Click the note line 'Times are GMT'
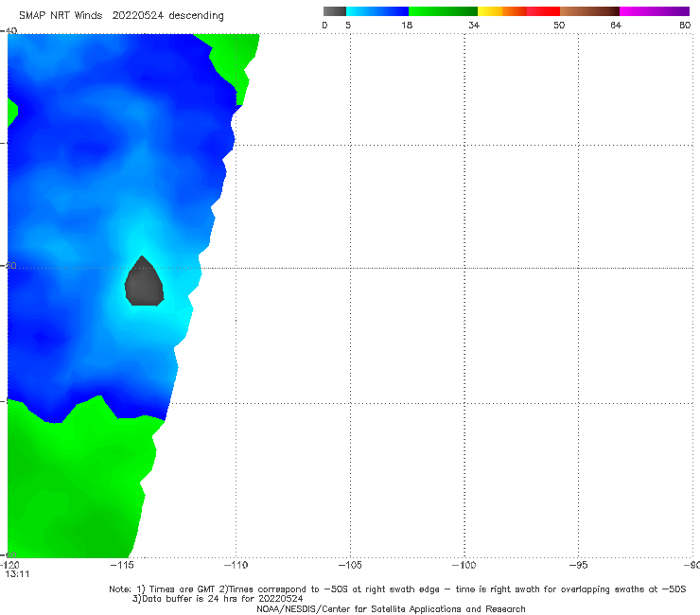 [x=182, y=589]
